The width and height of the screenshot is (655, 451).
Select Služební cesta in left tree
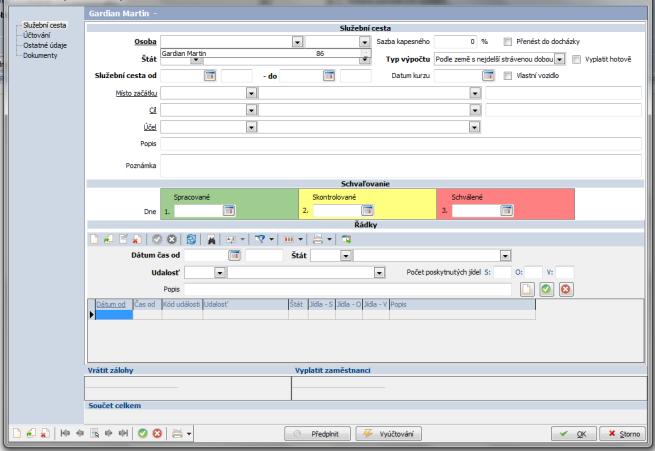(45, 25)
